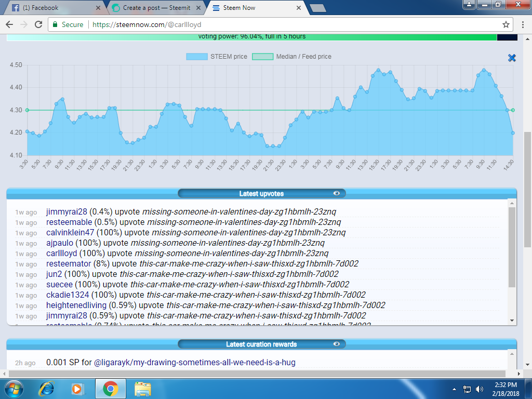Open jimmyrai28 link on valentines upvote row

point(66,212)
